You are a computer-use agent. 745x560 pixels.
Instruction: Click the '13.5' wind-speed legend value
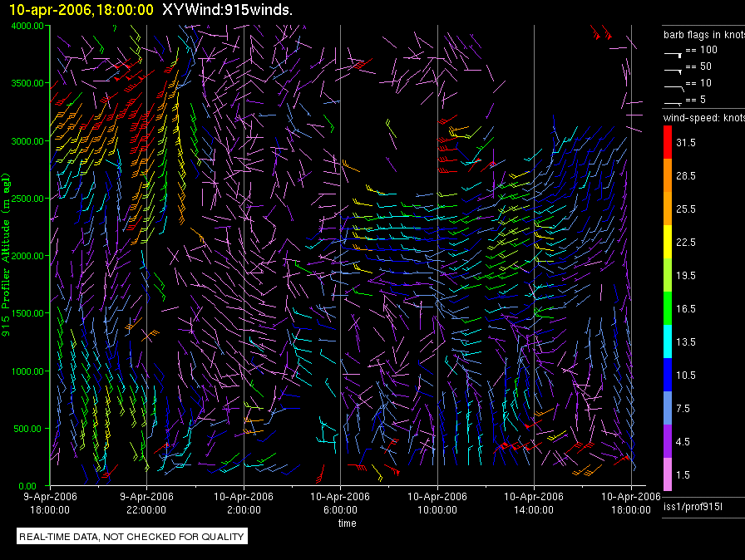point(686,342)
